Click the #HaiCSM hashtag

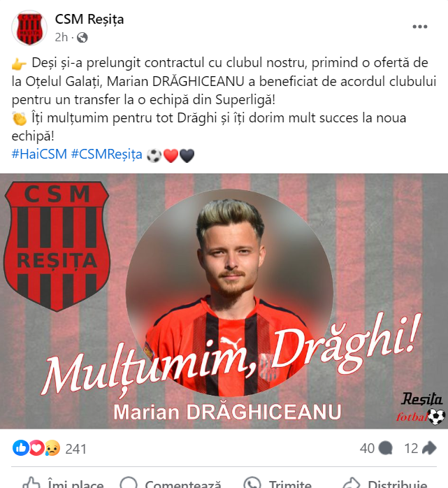point(39,155)
